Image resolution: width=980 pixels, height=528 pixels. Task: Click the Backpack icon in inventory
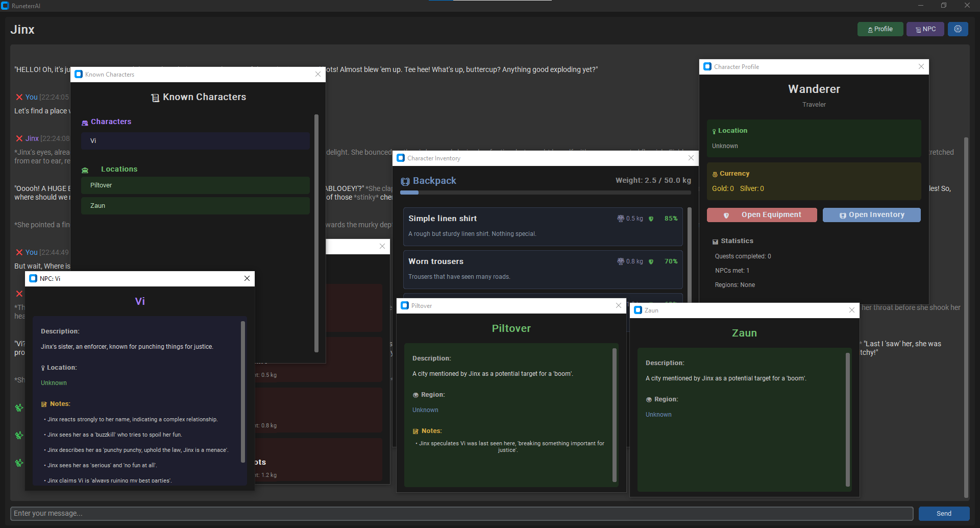pyautogui.click(x=405, y=181)
